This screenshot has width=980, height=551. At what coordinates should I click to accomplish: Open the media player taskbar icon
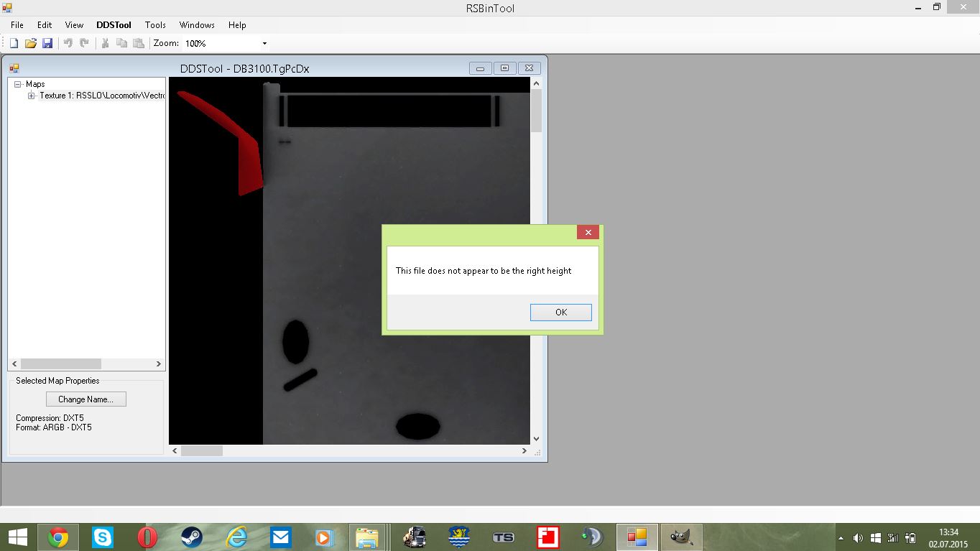pyautogui.click(x=323, y=537)
